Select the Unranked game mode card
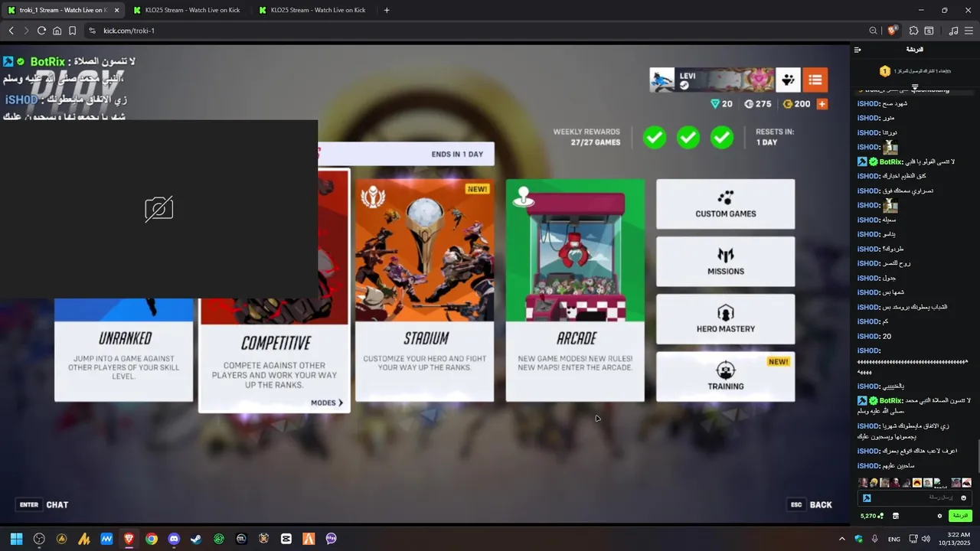The height and width of the screenshot is (551, 980). point(123,350)
